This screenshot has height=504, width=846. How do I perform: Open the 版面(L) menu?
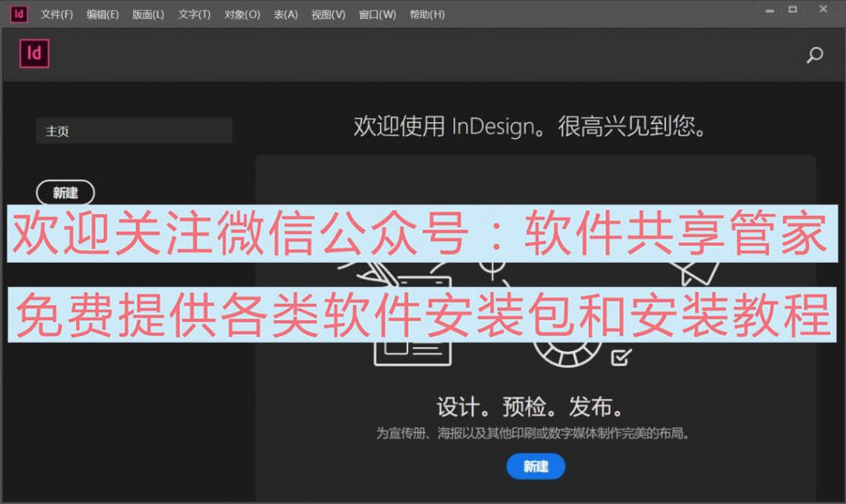pos(149,15)
